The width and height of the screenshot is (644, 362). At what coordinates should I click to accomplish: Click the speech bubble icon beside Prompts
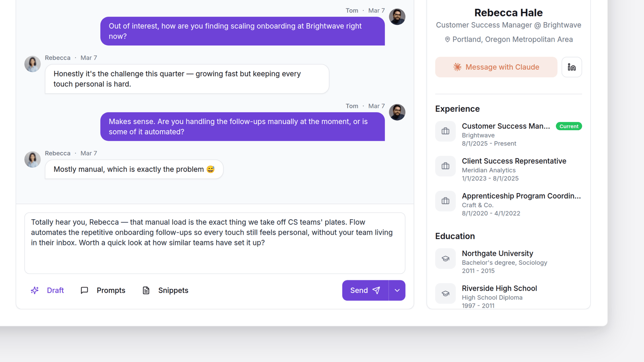84,290
